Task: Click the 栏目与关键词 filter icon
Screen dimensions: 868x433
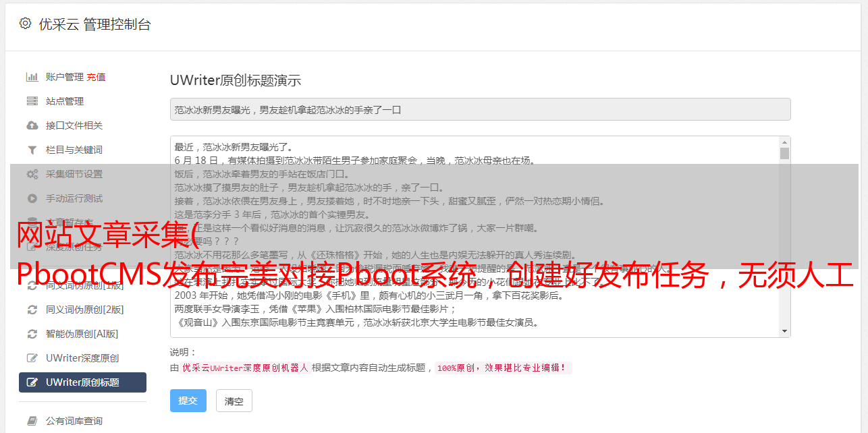Action: coord(32,150)
